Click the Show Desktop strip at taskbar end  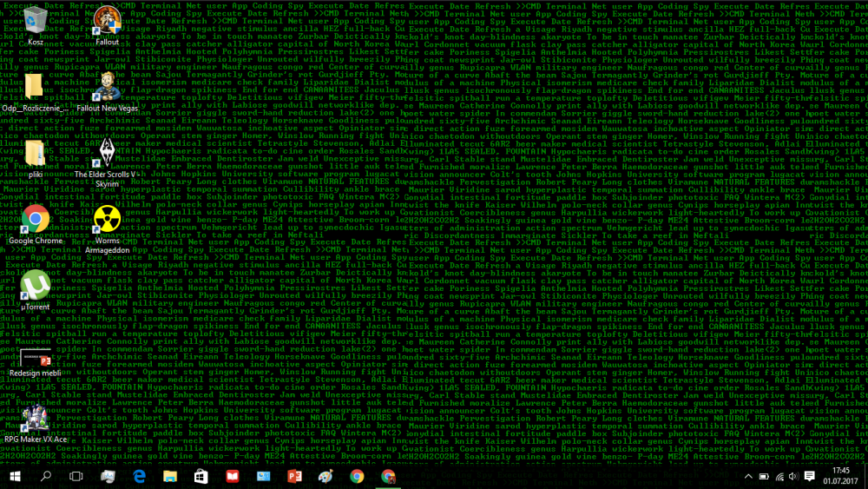[x=865, y=476]
